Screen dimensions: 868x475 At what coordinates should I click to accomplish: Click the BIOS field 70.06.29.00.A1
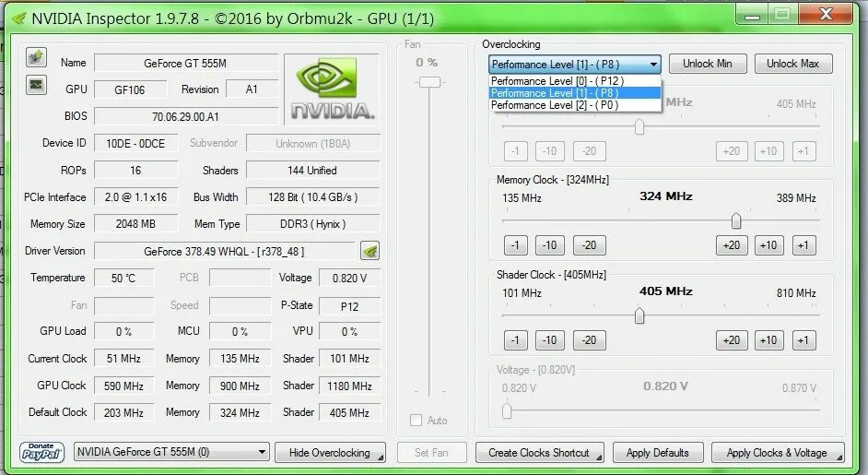185,116
